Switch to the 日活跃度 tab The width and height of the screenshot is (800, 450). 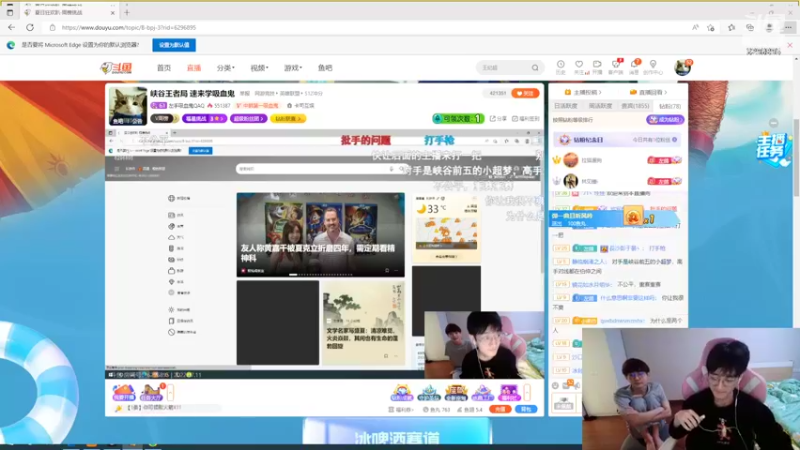coord(566,106)
